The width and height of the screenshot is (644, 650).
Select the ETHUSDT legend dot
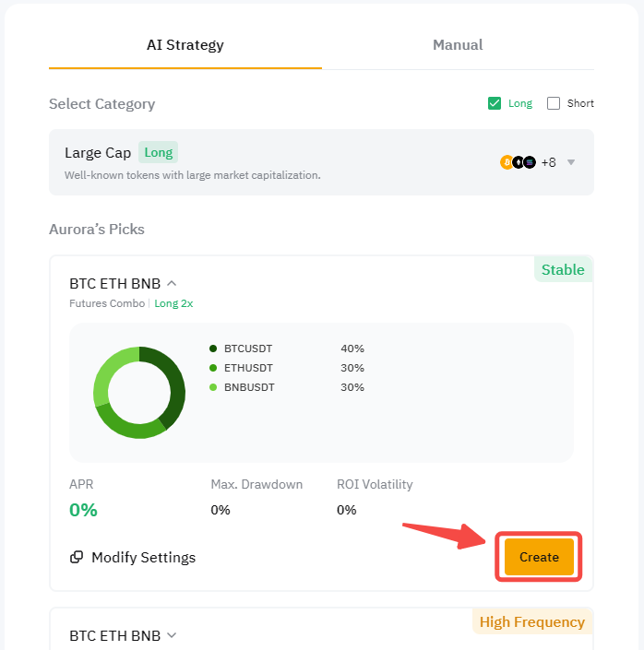pos(213,368)
